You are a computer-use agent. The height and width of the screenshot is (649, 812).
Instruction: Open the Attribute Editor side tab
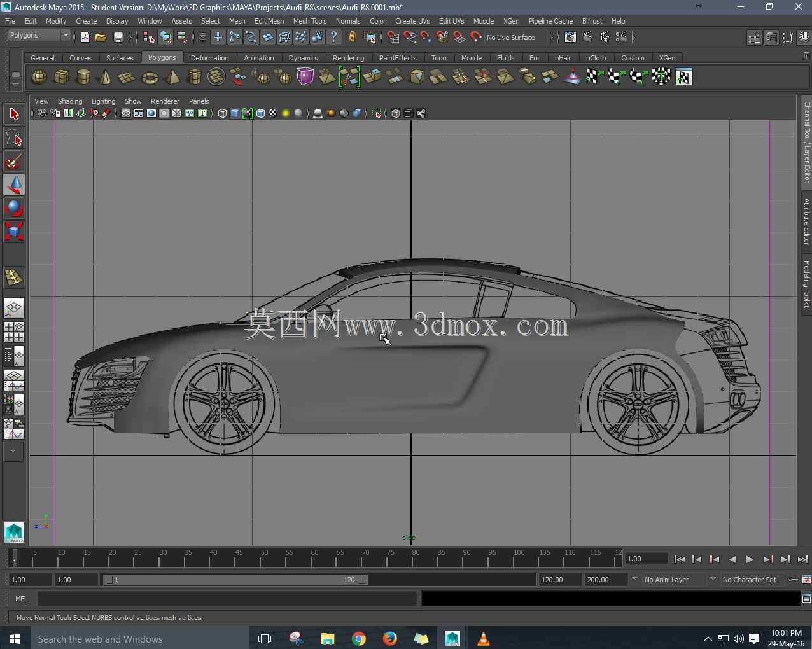(x=806, y=221)
